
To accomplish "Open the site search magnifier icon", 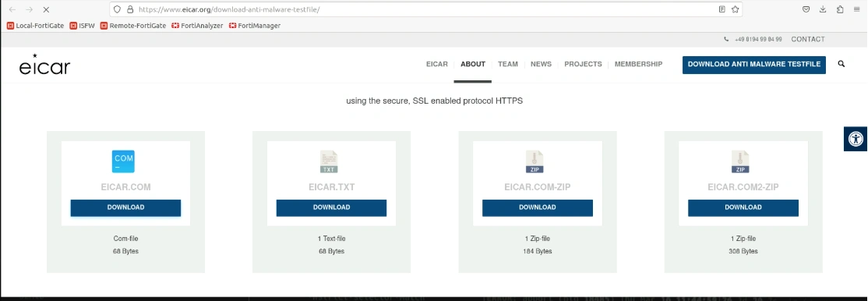I will tap(842, 64).
